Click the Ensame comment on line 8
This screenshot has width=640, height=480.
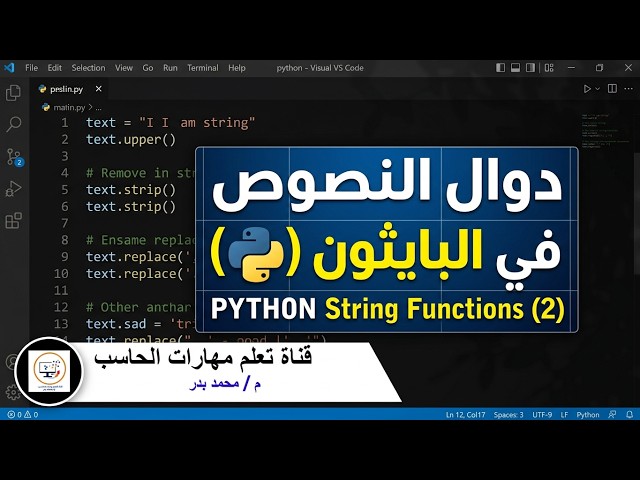coord(141,240)
